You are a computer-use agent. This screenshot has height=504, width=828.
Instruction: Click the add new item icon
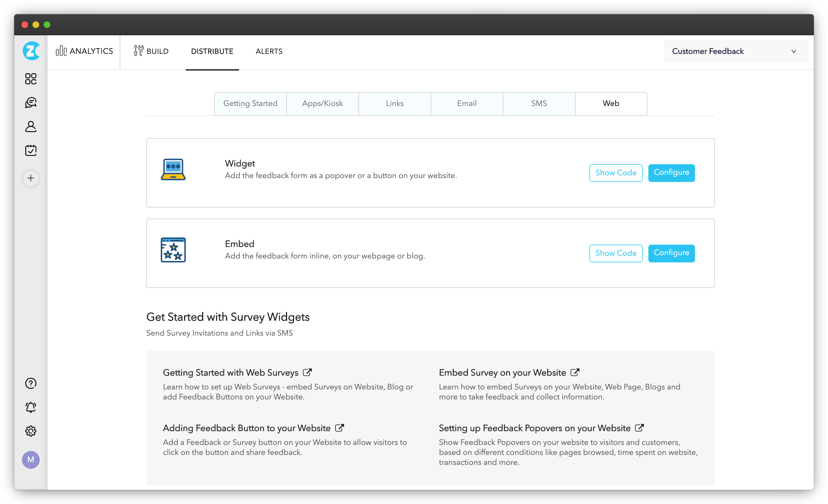coord(31,177)
